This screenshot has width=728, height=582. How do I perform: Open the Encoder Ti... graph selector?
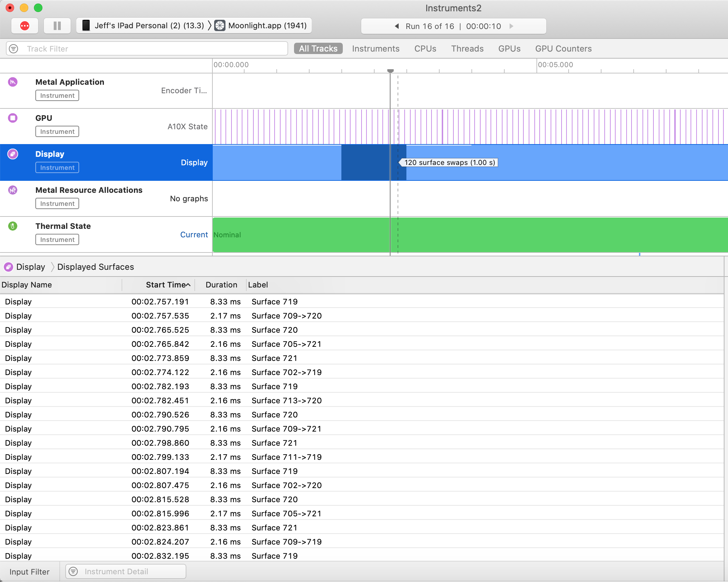click(184, 91)
